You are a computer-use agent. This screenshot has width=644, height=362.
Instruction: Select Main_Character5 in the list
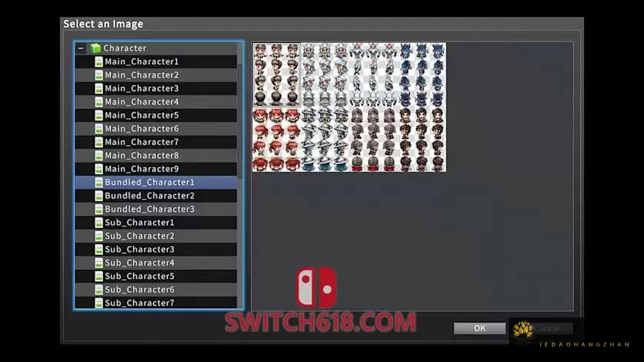(141, 115)
